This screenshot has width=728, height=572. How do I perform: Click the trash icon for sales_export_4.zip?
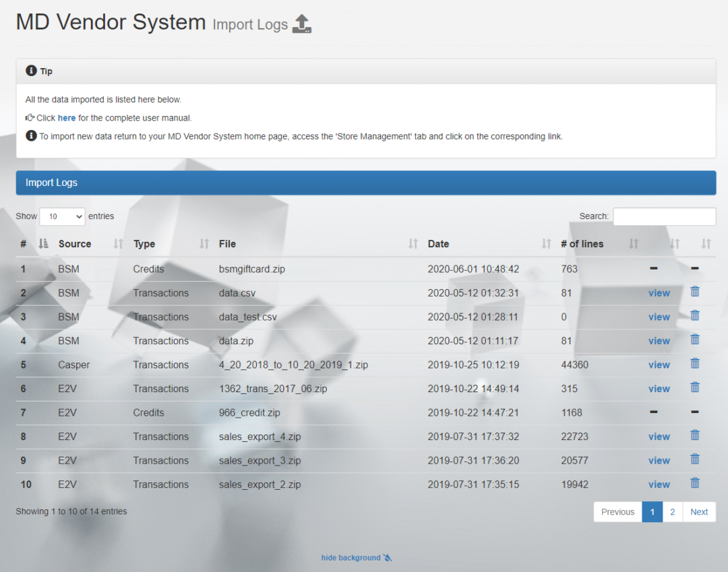coord(695,435)
